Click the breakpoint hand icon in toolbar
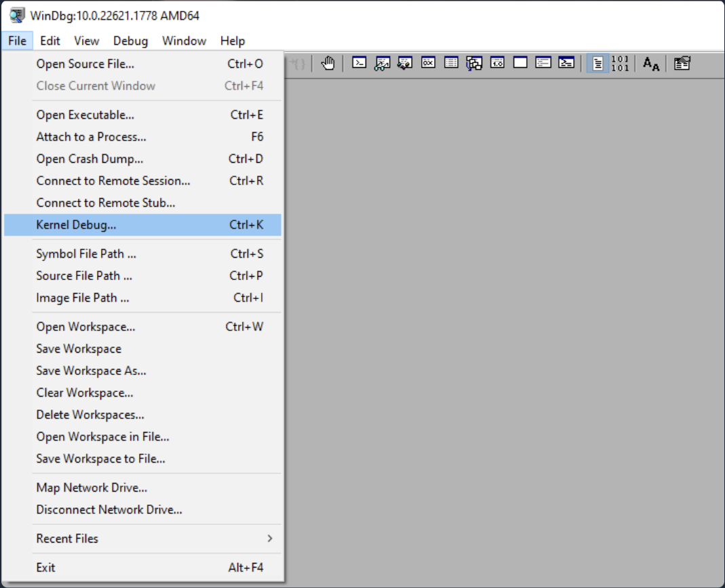This screenshot has height=588, width=725. point(328,63)
